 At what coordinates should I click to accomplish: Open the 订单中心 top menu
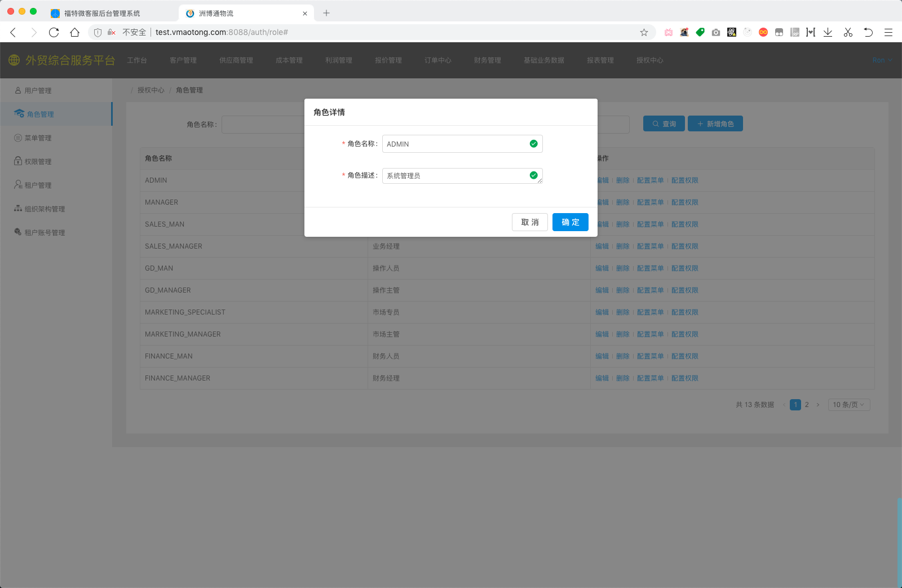tap(438, 60)
